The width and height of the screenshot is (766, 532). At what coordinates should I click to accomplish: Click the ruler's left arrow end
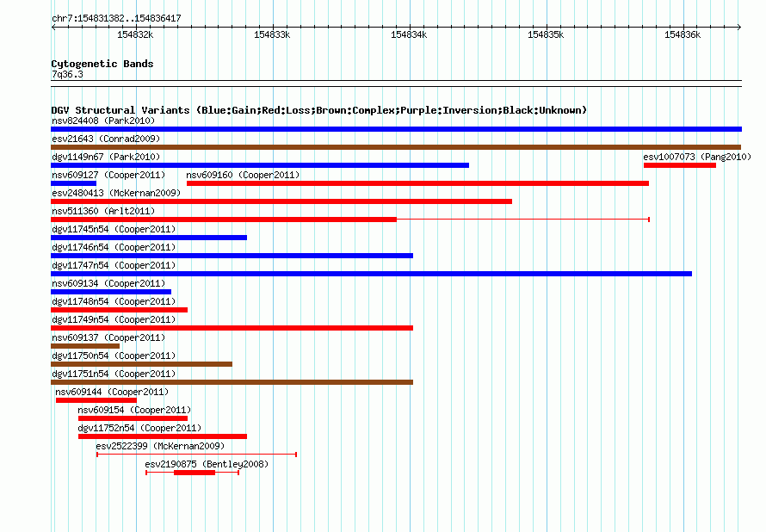point(53,27)
